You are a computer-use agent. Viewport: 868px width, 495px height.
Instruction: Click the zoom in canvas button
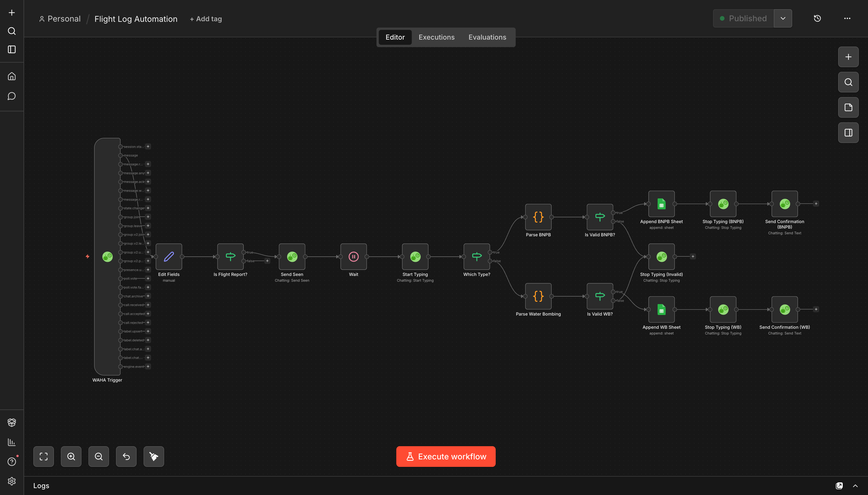coord(71,456)
